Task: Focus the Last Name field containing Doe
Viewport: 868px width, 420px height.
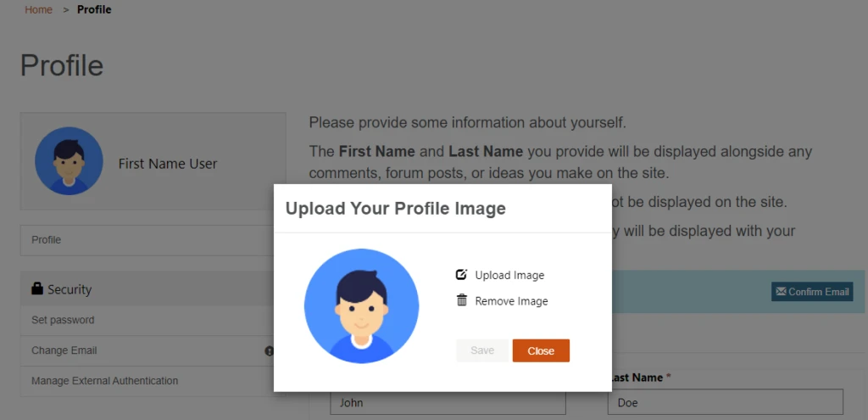Action: coord(725,403)
